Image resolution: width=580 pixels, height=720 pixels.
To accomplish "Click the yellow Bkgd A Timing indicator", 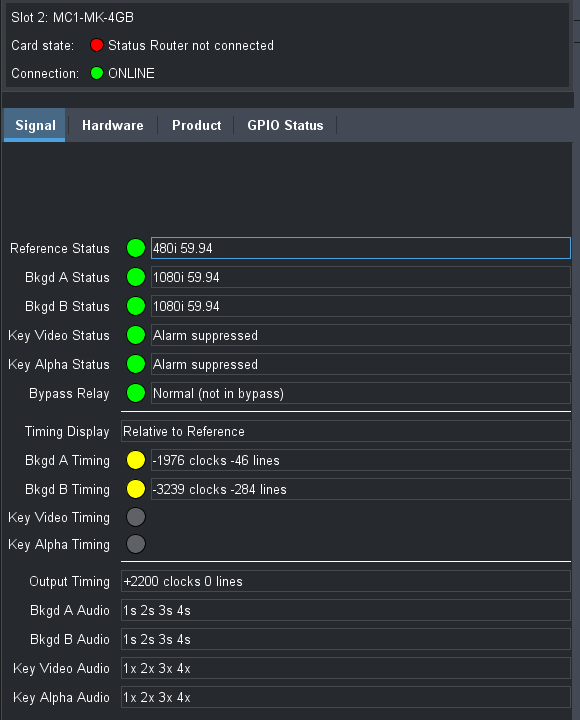I will [x=136, y=460].
